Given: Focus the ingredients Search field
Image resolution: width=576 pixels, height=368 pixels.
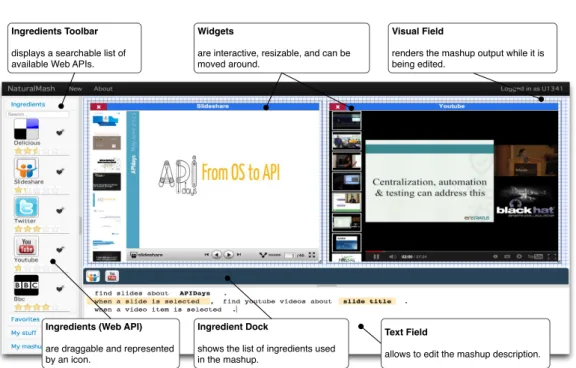Looking at the screenshot, I should pos(37,114).
